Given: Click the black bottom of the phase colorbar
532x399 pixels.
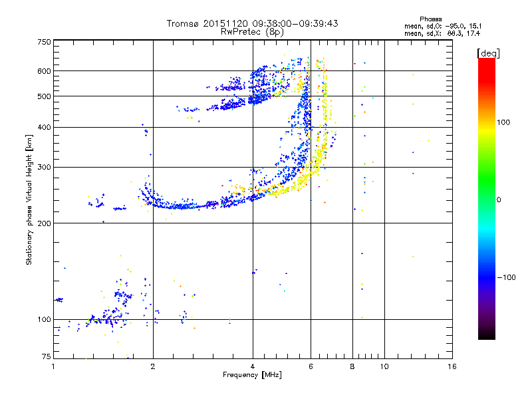Looking at the screenshot, I should click(x=487, y=334).
